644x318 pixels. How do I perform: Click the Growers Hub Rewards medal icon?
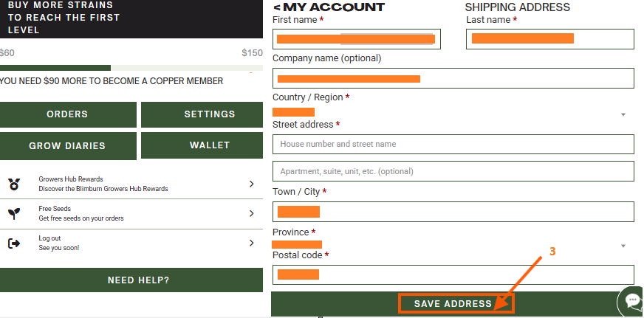(14, 184)
